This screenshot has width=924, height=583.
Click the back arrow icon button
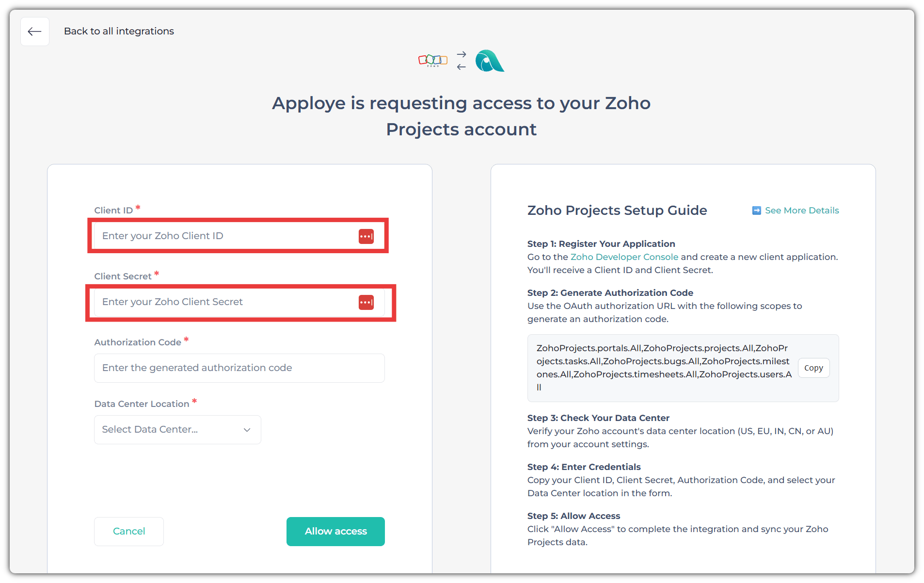(x=35, y=32)
